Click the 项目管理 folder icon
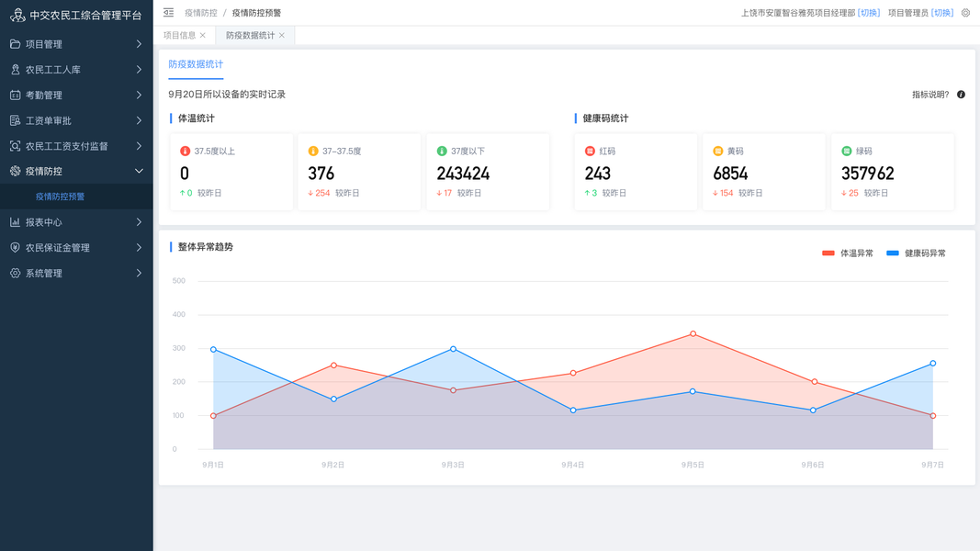 tap(15, 44)
